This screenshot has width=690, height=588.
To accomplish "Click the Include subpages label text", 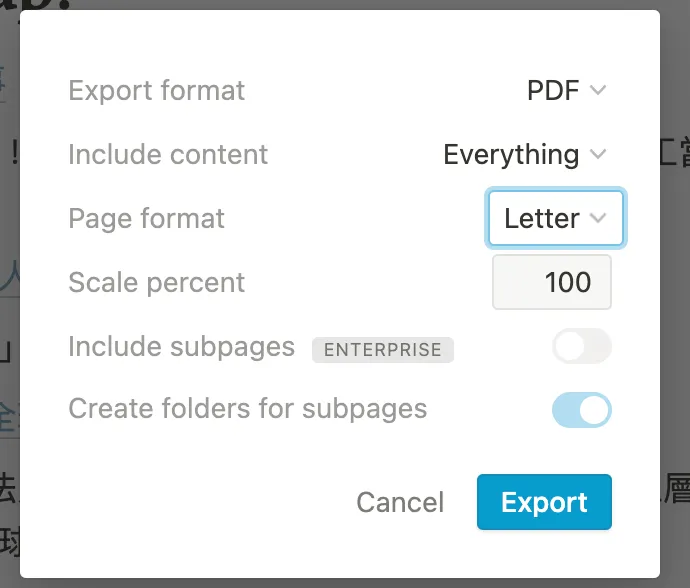I will point(182,347).
